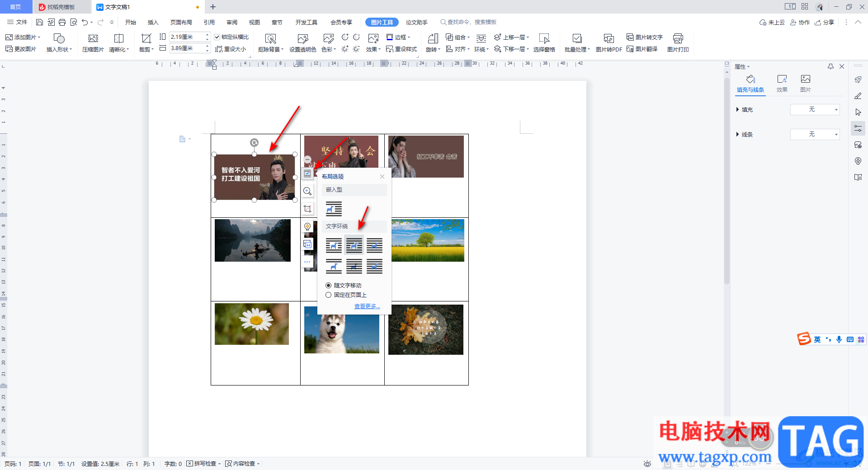Screen dimensions: 868x470
Task: Click the 查看更多 link
Action: [367, 306]
